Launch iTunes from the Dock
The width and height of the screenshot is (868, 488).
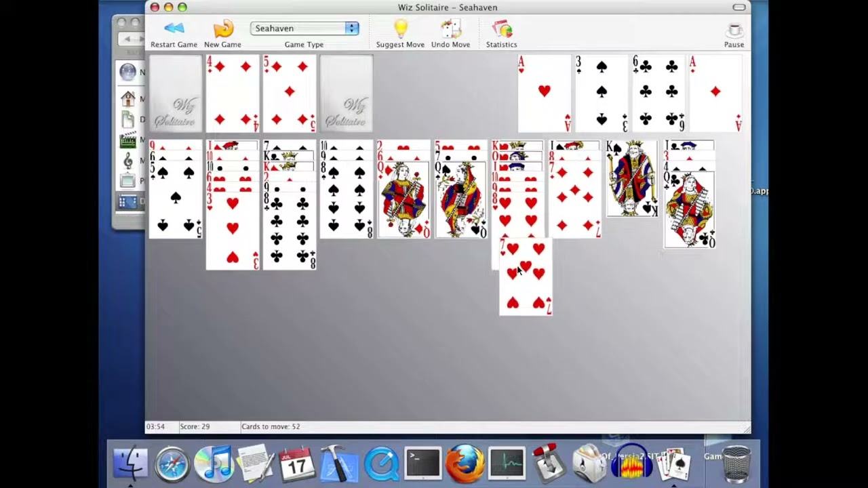pos(214,464)
